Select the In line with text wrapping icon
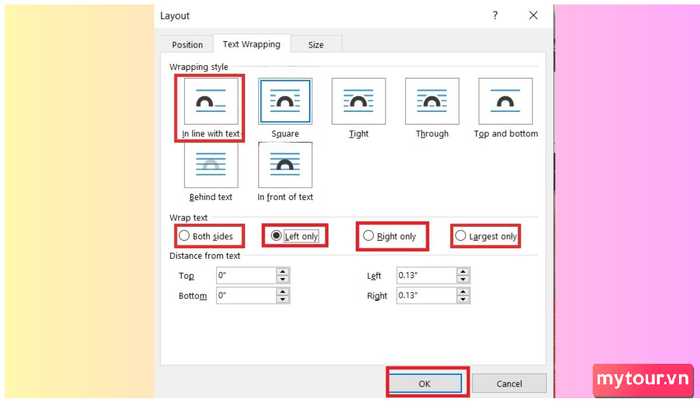 pos(211,101)
